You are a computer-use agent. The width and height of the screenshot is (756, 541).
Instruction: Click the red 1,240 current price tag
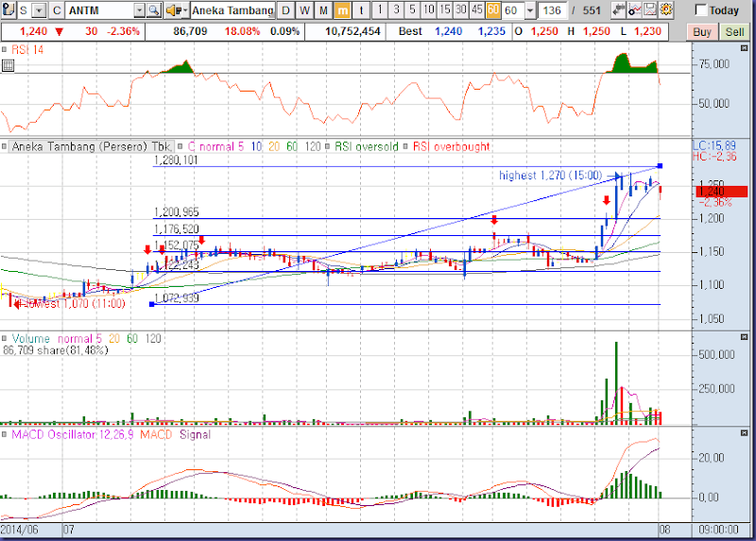coord(721,192)
